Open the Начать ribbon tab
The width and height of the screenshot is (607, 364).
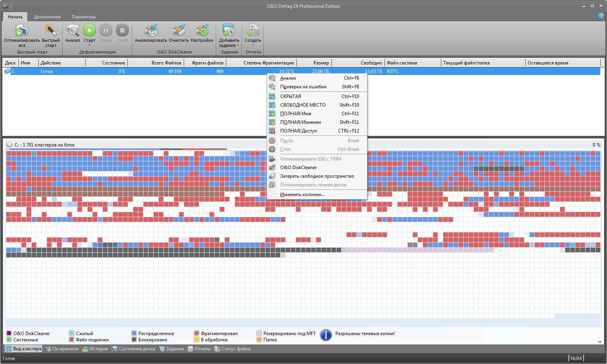[x=15, y=17]
